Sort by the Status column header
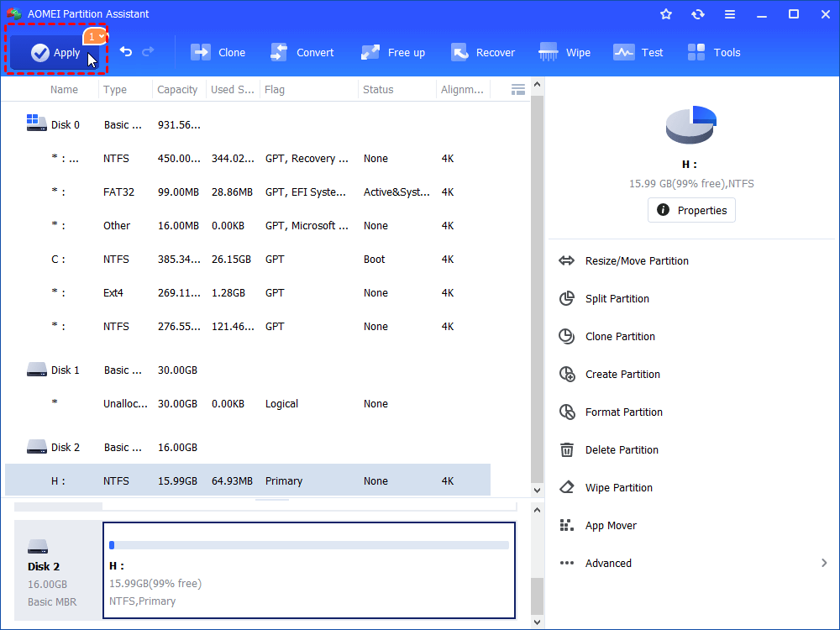The image size is (840, 630). tap(378, 90)
